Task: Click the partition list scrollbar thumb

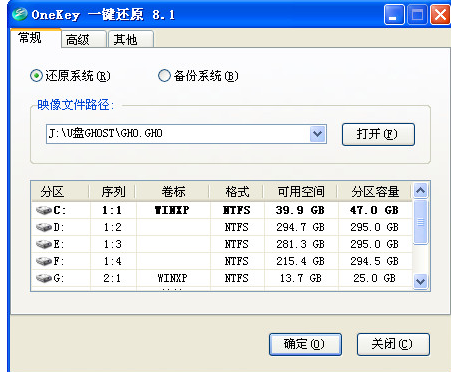Action: 420,222
